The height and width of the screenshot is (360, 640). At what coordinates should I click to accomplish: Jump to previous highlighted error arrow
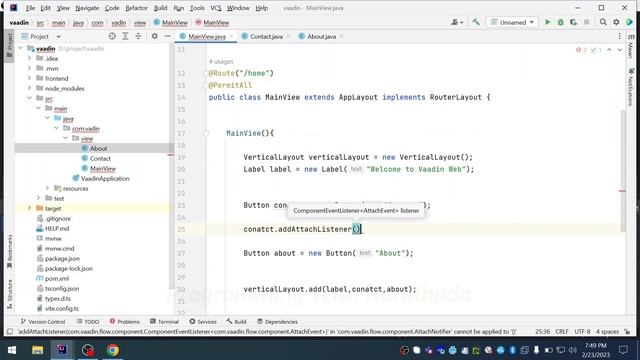coord(609,50)
